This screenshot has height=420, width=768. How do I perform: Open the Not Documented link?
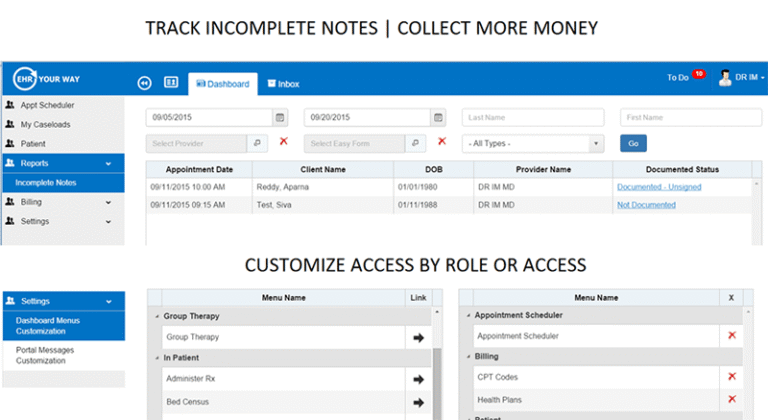646,205
